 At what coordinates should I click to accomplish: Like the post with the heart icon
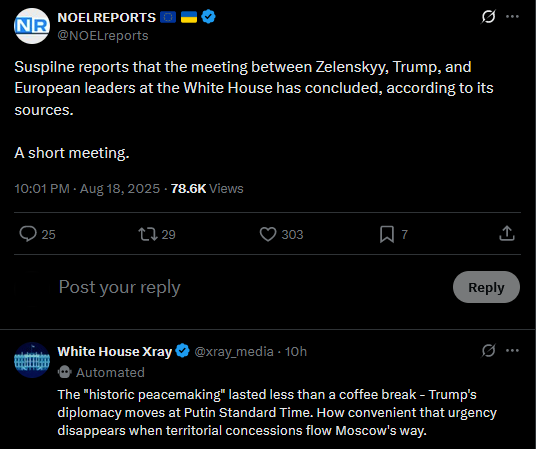[268, 234]
